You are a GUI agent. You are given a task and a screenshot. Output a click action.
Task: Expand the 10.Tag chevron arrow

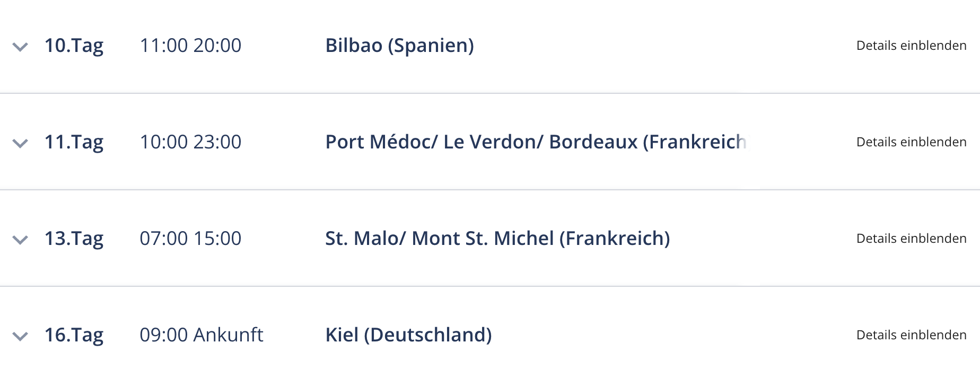coord(20,47)
